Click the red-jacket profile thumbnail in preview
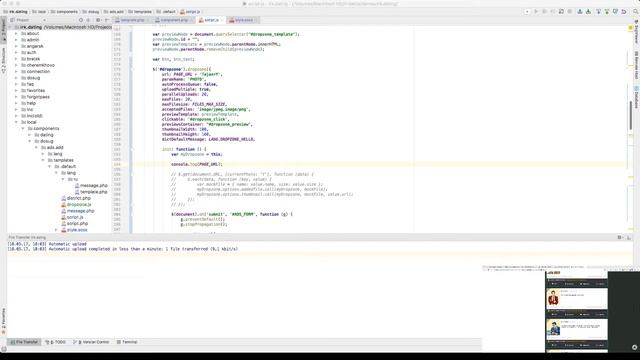Image resolution: width=640 pixels, height=360 pixels. tap(553, 297)
